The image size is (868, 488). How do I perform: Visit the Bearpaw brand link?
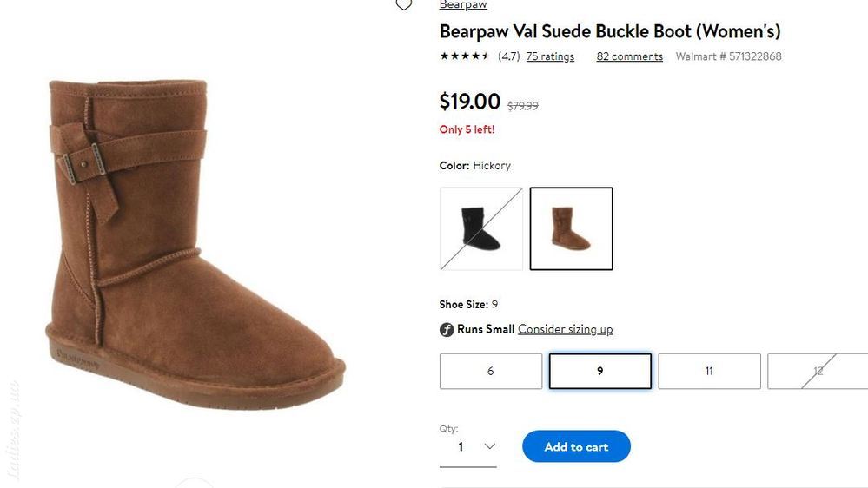pos(463,5)
